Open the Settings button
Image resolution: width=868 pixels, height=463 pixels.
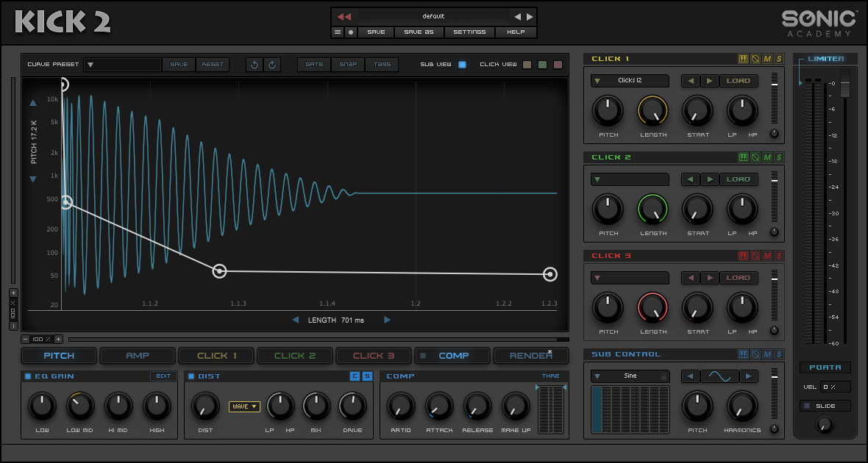click(x=469, y=32)
